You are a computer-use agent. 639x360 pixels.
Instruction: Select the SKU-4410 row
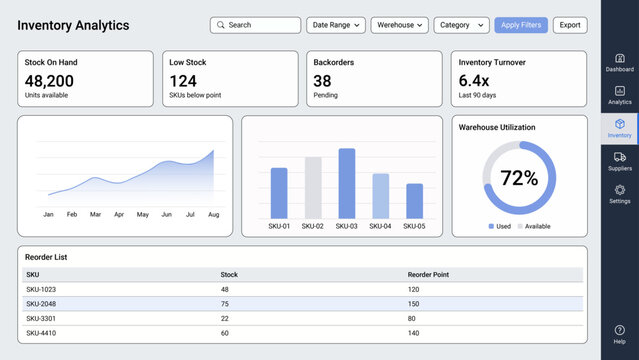pos(302,333)
